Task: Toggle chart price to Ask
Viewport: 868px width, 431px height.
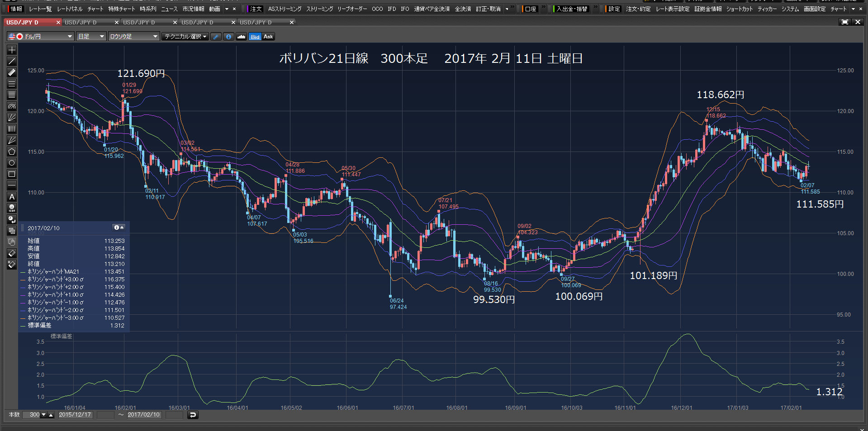Action: pyautogui.click(x=268, y=37)
